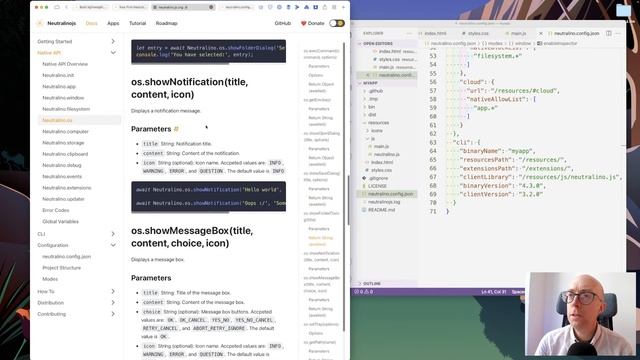This screenshot has width=640, height=360.
Task: Expand the .github folder in explorer
Action: 376,91
